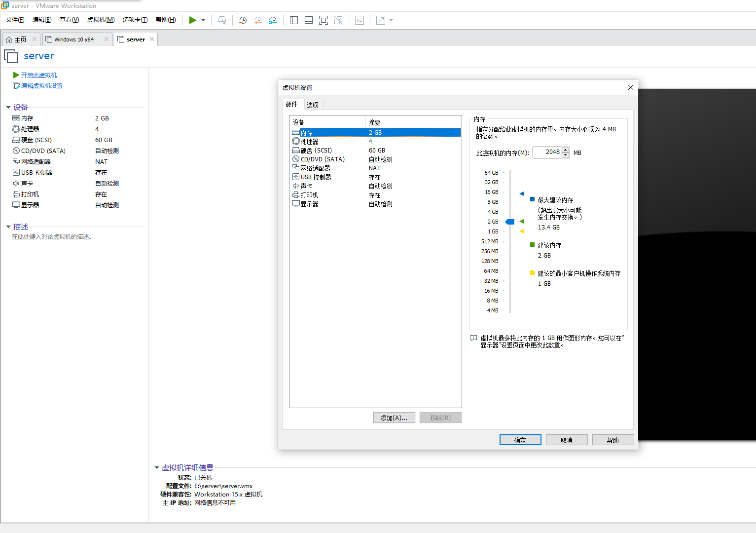This screenshot has width=756, height=533.
Task: Click the 声卡 icon in settings dialog list
Action: (296, 186)
